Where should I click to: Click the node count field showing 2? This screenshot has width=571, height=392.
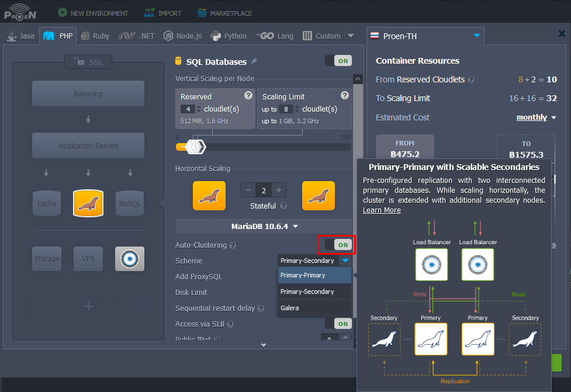pos(264,190)
